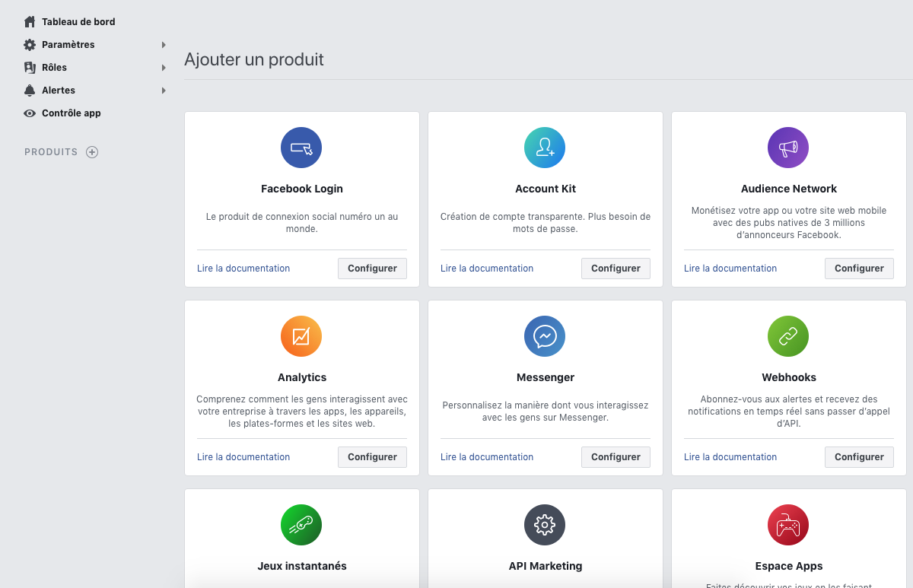Add a product with the PRODUITS plus icon

point(92,152)
